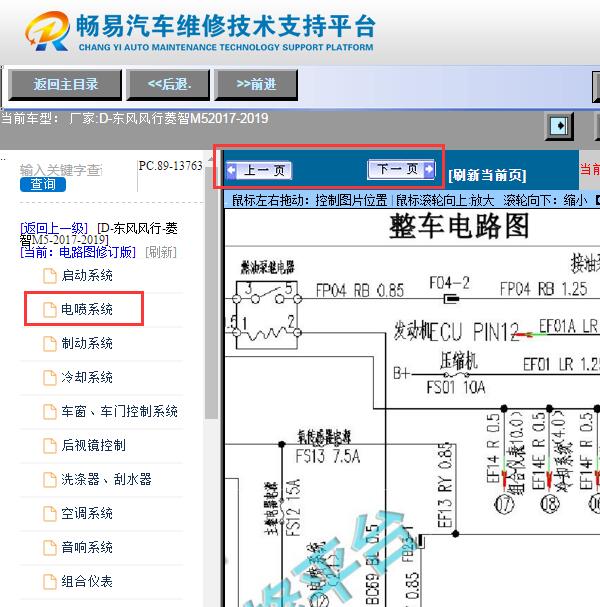Open 冷却系统 tree item

(87, 377)
